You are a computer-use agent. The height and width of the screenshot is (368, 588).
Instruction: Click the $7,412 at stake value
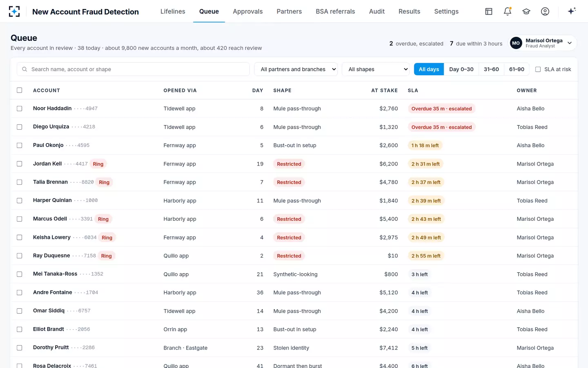[x=388, y=348]
